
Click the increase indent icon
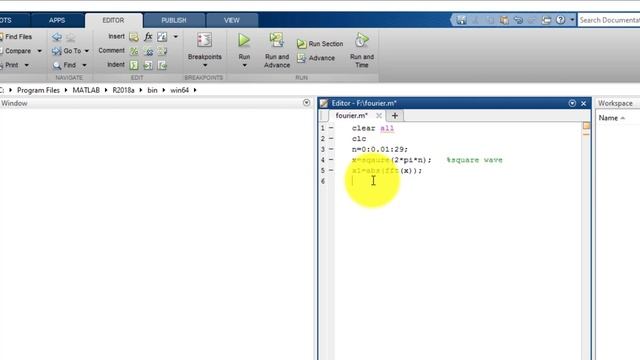148,65
